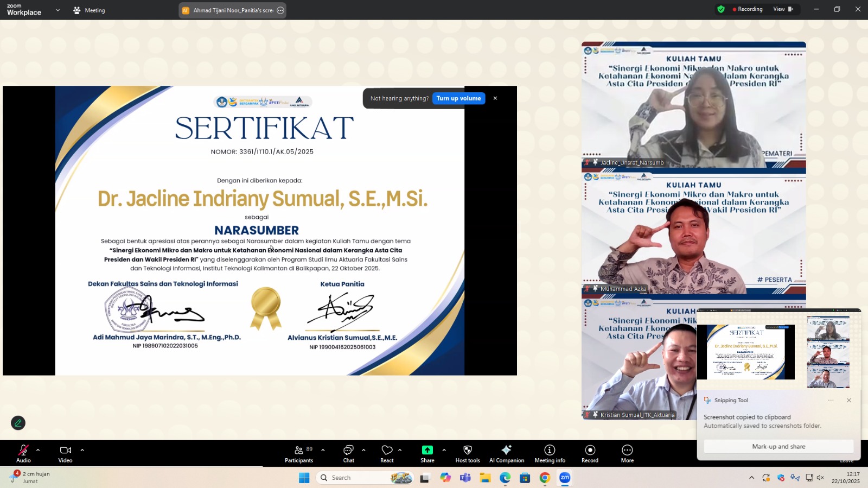This screenshot has height=488, width=868.
Task: Unmute the microphone with the Audio button
Action: pyautogui.click(x=23, y=453)
